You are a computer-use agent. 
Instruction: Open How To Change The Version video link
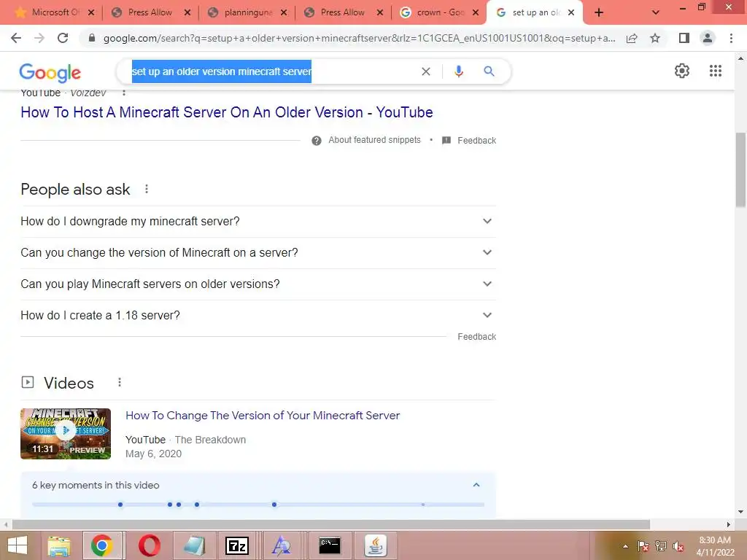[263, 415]
